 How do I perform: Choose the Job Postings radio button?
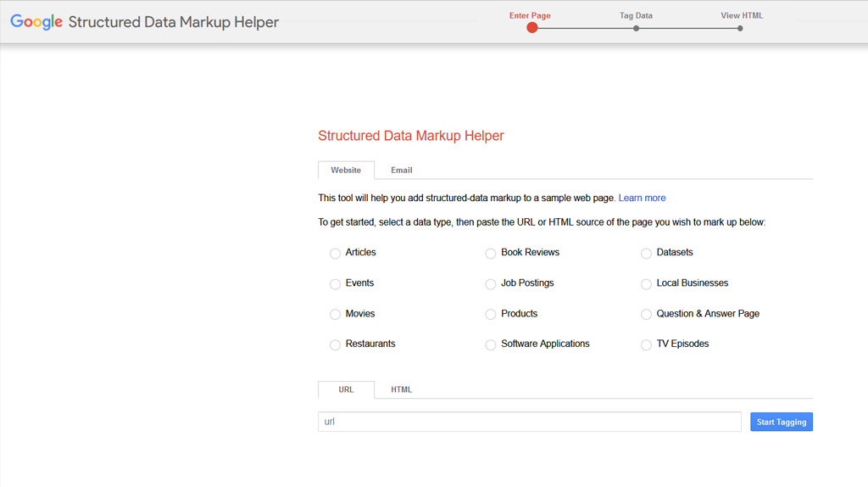(x=491, y=283)
